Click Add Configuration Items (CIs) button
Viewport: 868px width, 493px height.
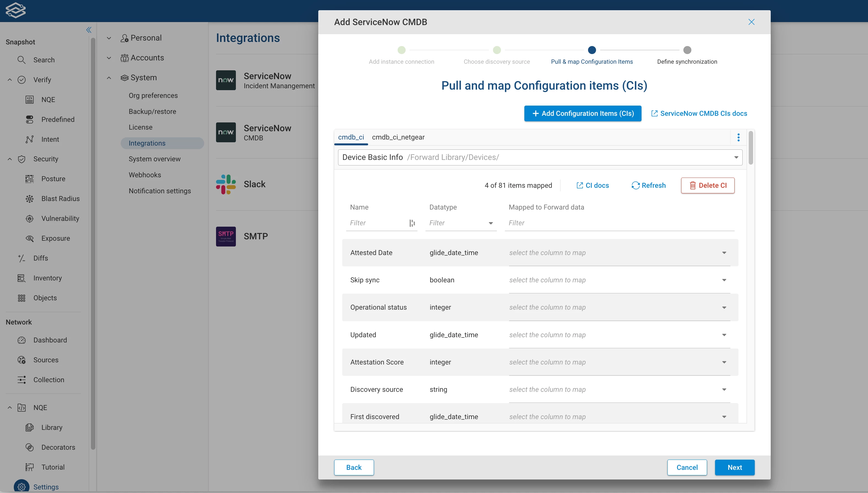click(x=583, y=113)
